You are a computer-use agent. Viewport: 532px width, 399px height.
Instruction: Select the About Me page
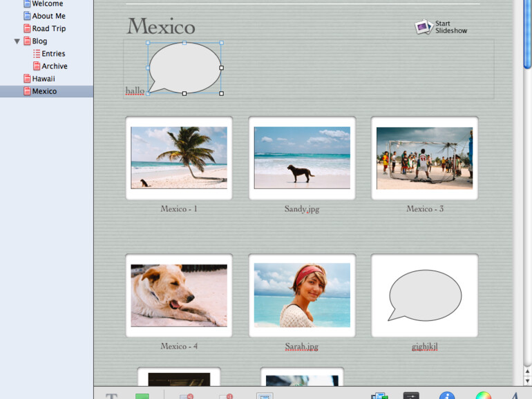(48, 16)
